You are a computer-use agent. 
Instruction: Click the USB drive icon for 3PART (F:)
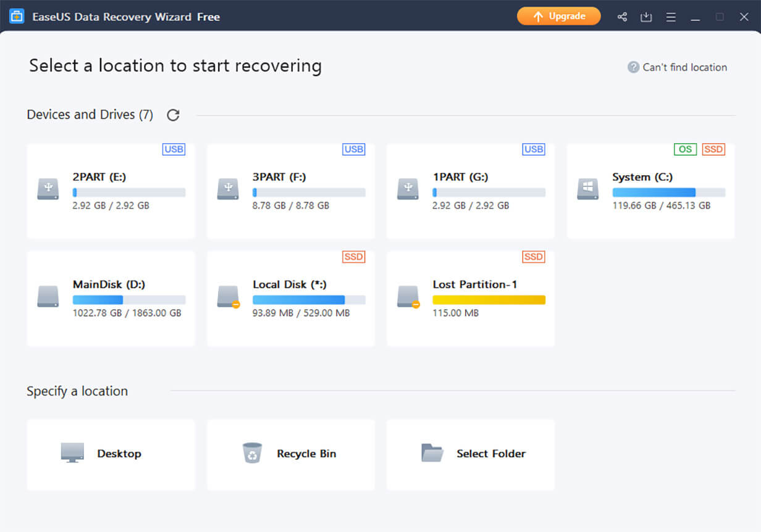(228, 189)
